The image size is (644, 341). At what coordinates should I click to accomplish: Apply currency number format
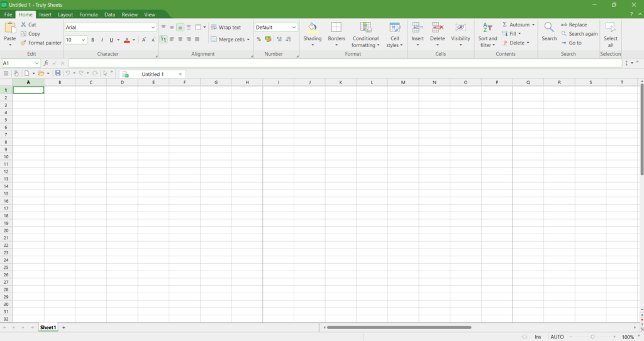point(268,40)
